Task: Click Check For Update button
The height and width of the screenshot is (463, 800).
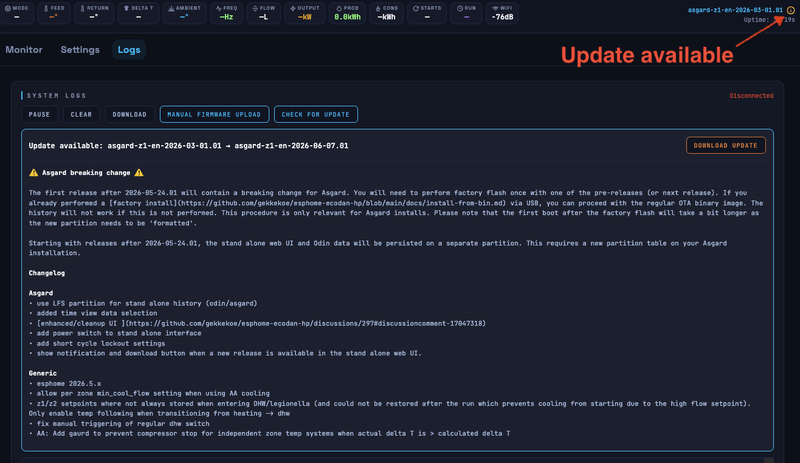Action: tap(316, 114)
